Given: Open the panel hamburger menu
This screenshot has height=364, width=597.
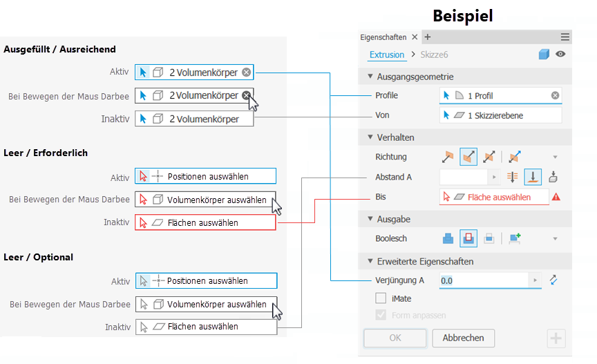Looking at the screenshot, I should coord(565,37).
